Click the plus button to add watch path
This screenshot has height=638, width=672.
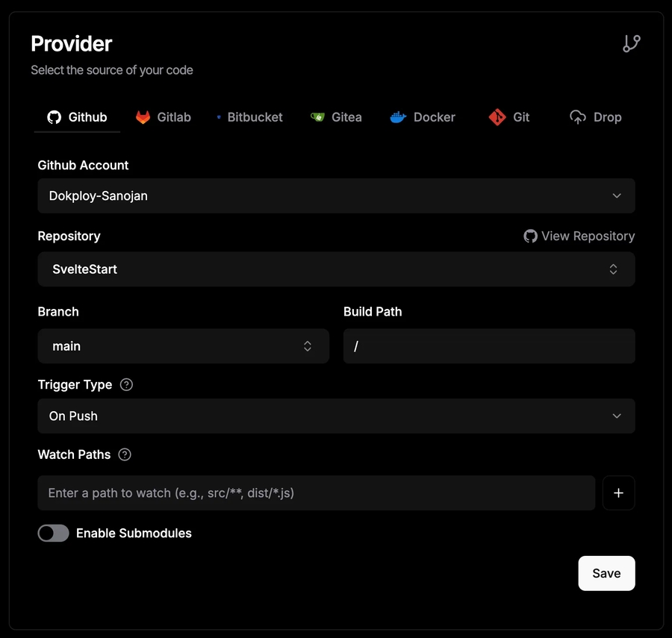click(x=618, y=492)
